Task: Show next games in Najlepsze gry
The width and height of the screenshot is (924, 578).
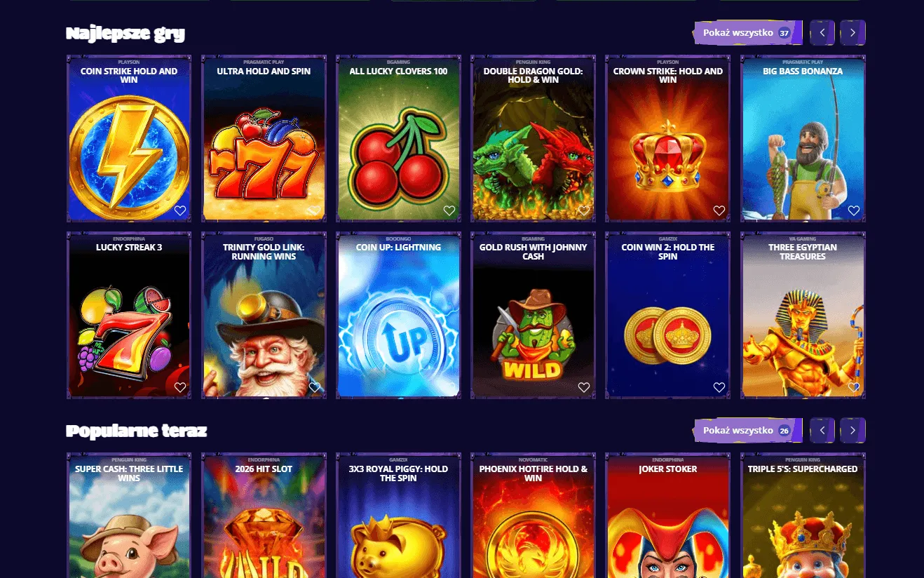Action: tap(852, 32)
